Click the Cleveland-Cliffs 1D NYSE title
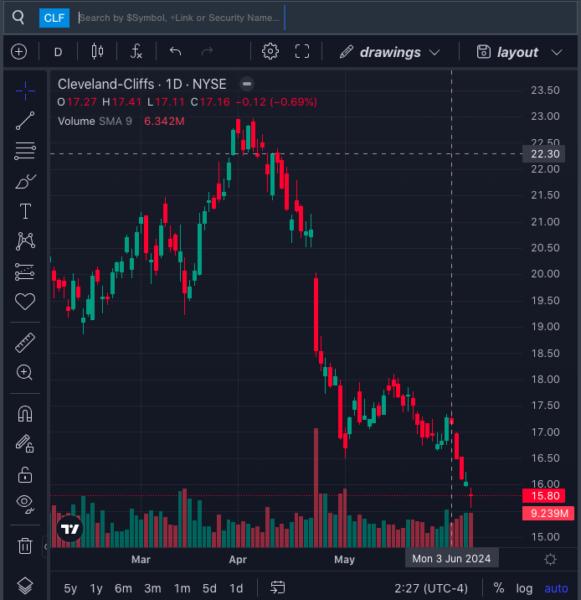 point(142,84)
